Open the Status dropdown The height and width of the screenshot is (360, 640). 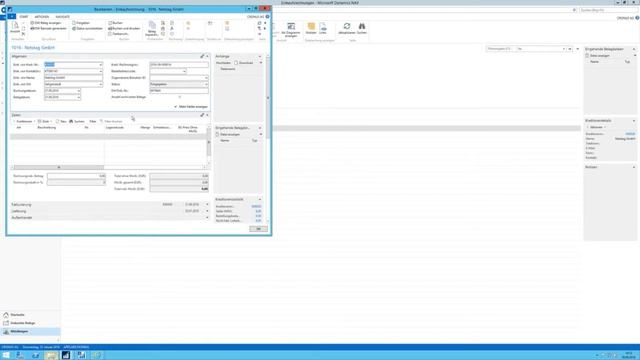click(x=206, y=84)
